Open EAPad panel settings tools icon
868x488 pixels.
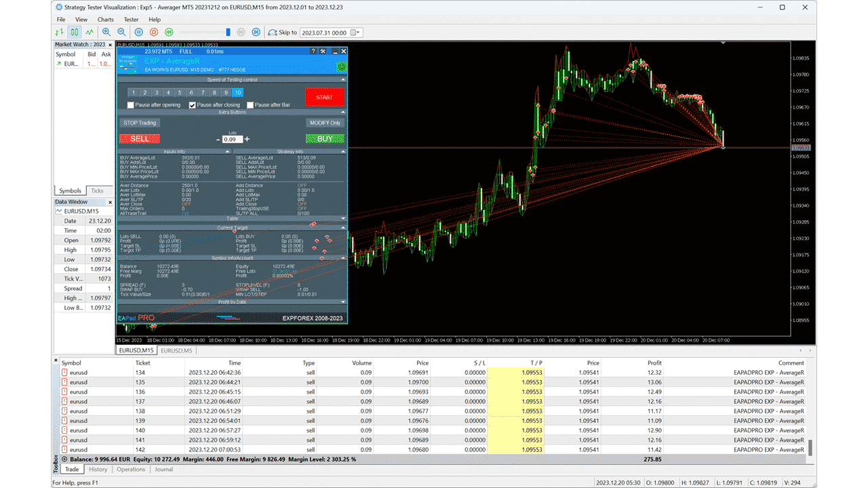(323, 51)
